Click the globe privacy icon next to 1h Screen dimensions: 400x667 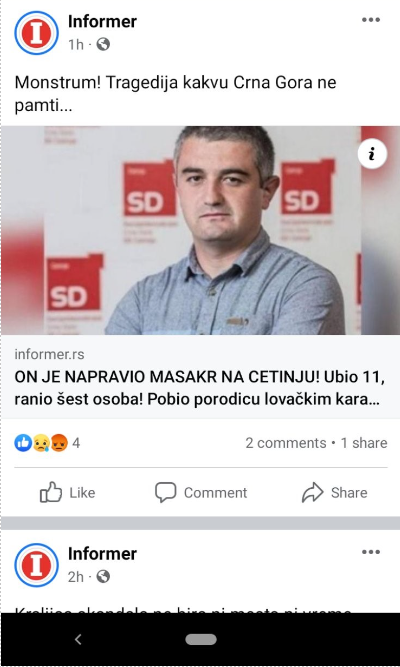point(103,44)
